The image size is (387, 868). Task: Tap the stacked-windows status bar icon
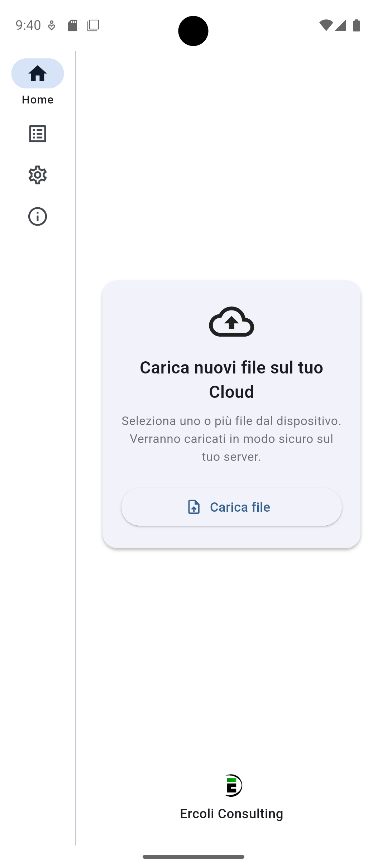[x=93, y=25]
